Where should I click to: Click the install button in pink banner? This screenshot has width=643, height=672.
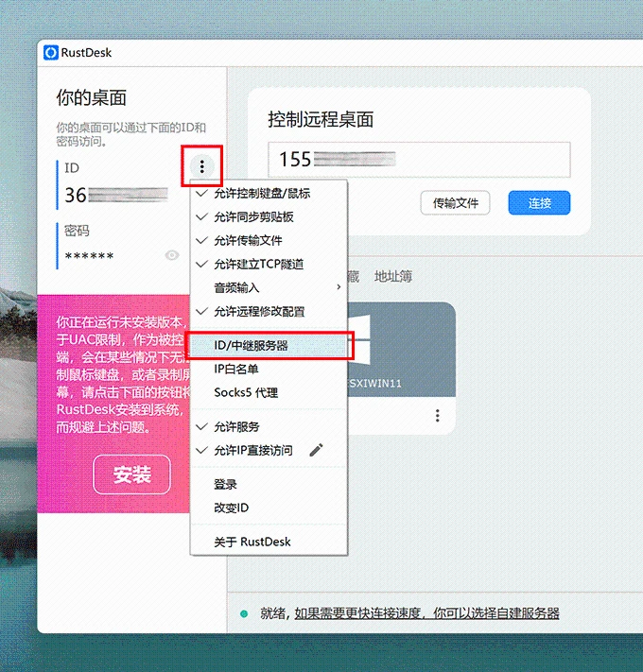132,474
